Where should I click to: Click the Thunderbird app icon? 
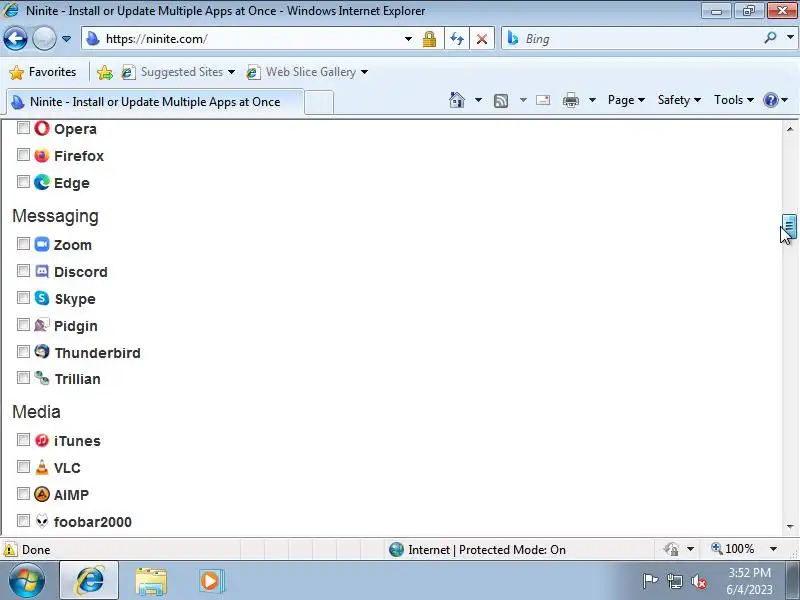42,352
